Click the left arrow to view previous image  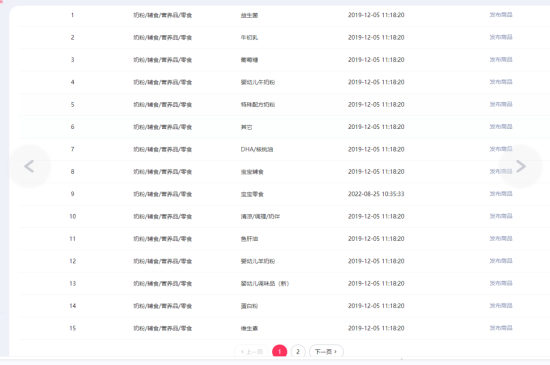pos(29,166)
